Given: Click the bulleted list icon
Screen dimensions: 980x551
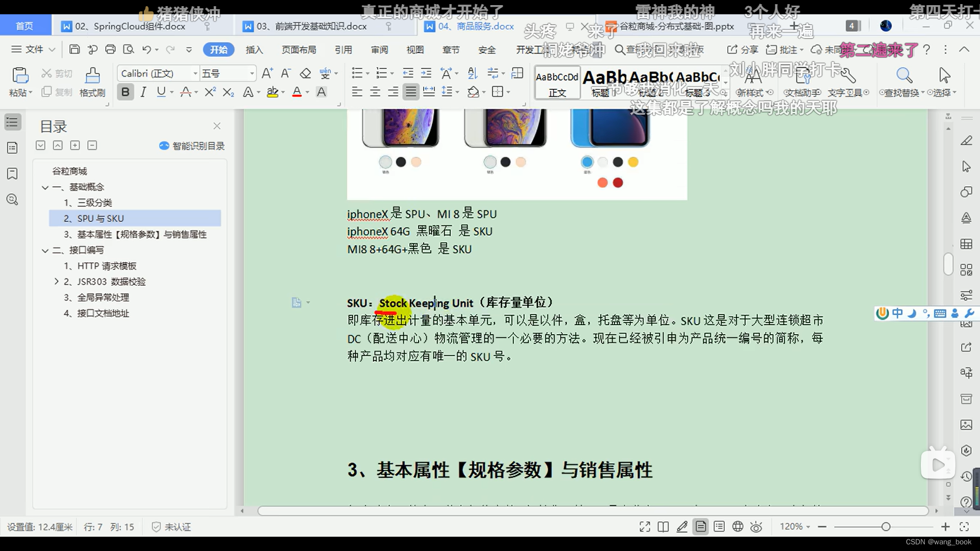Looking at the screenshot, I should click(x=357, y=73).
